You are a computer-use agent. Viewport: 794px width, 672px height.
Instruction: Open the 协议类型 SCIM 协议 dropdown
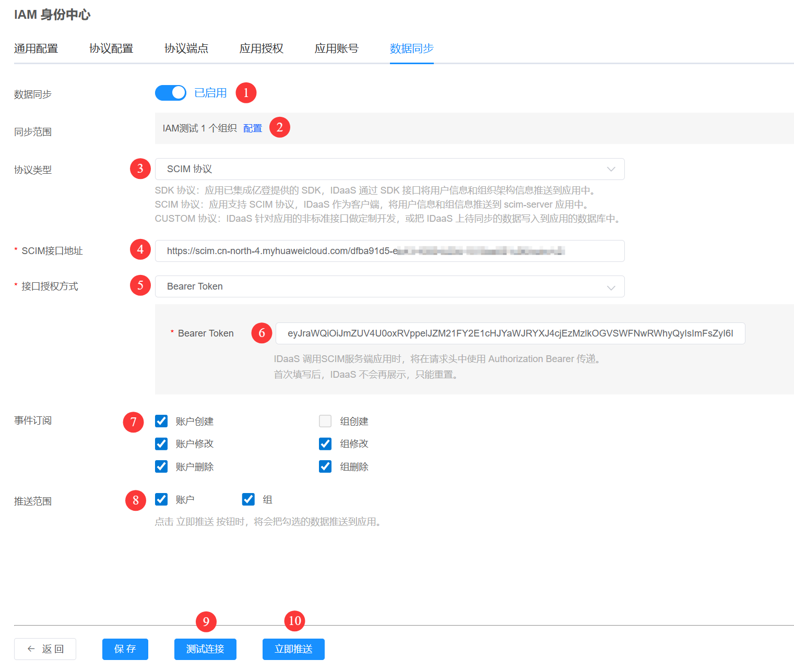click(x=389, y=169)
